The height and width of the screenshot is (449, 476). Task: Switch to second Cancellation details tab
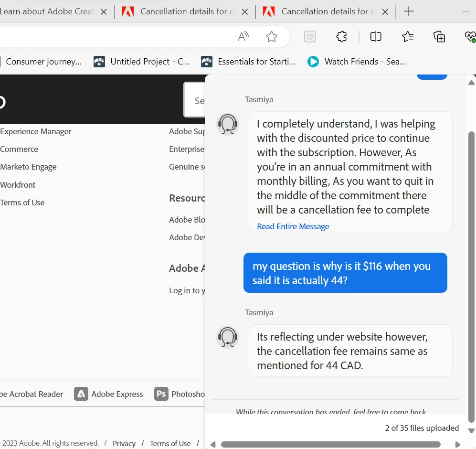328,11
